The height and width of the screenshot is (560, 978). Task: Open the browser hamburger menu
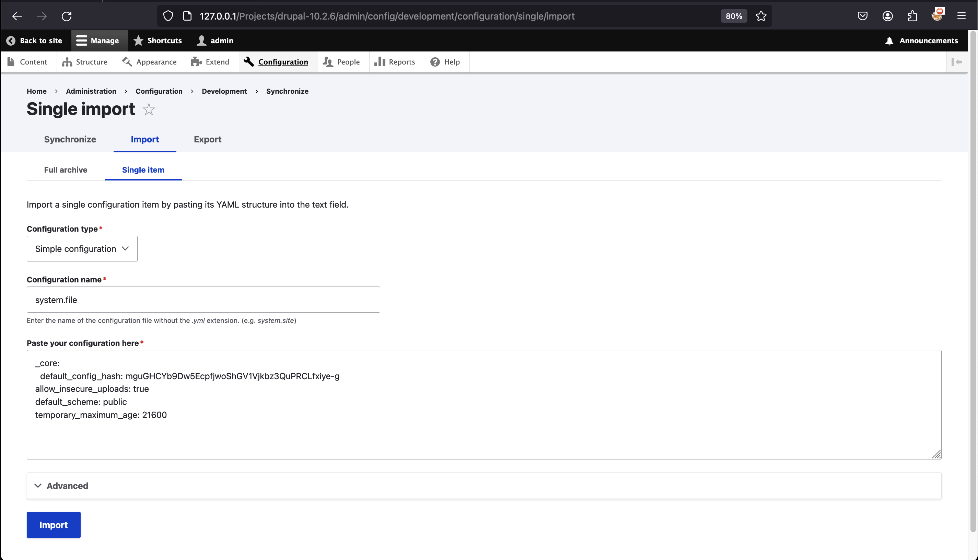[961, 16]
